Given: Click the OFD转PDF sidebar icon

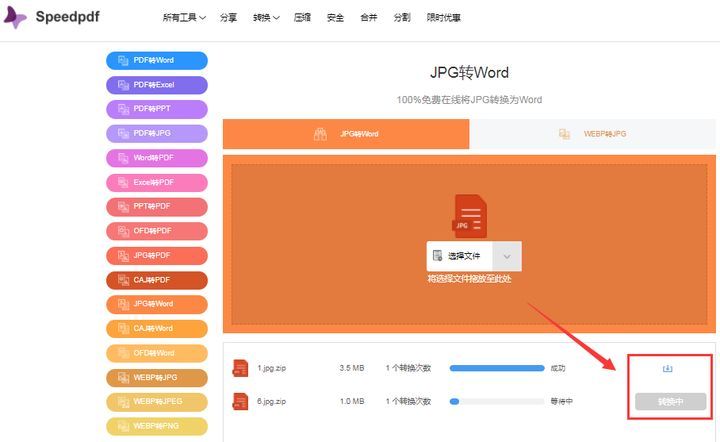Looking at the screenshot, I should click(123, 231).
